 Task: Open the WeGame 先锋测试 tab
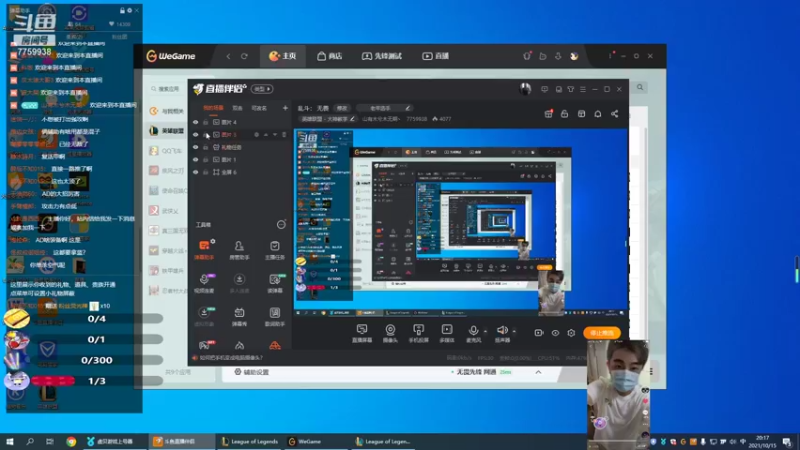click(382, 56)
